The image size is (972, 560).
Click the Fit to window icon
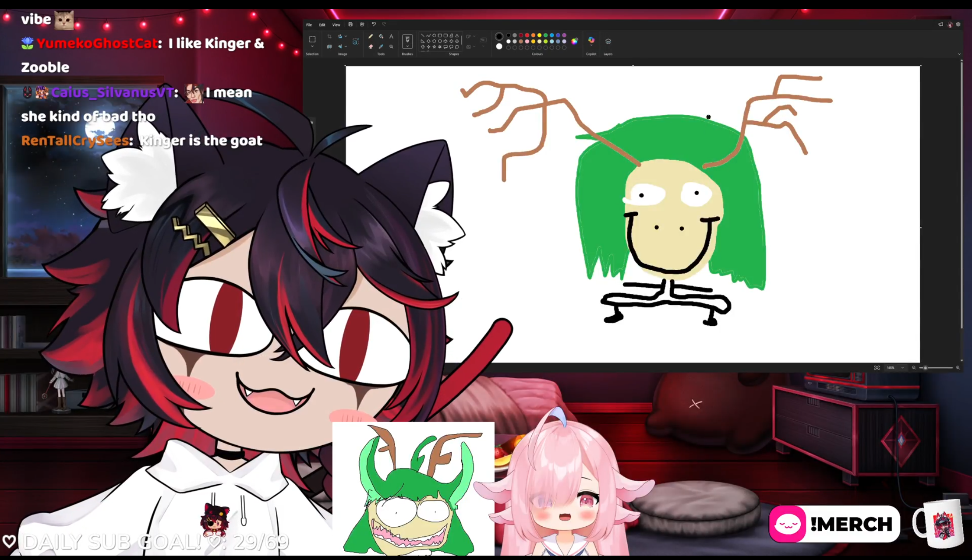877,368
